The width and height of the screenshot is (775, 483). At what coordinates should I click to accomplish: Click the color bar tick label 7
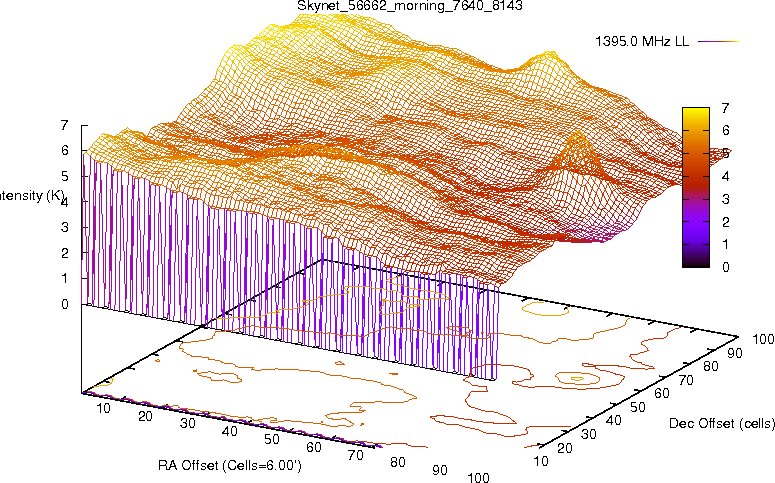[725, 108]
